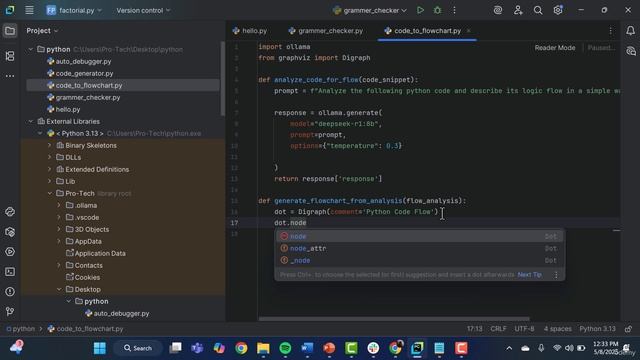Open more run actions menu

click(454, 10)
